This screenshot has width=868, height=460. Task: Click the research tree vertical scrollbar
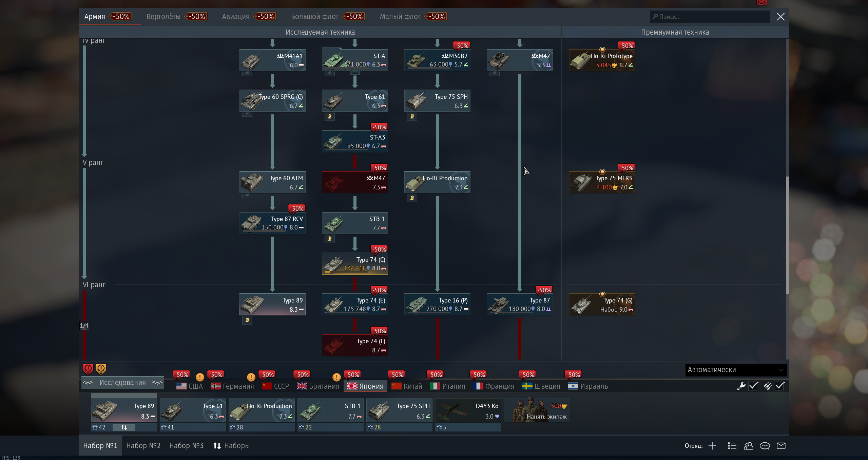coord(787,235)
